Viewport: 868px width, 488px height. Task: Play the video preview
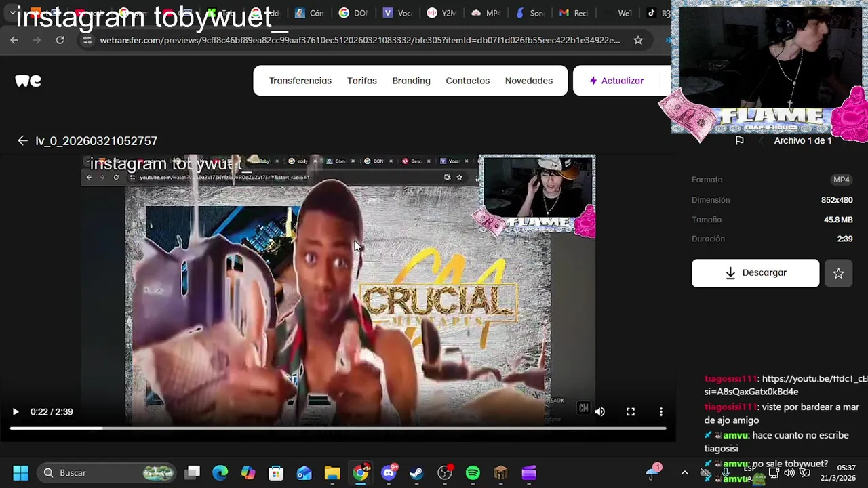(x=16, y=411)
